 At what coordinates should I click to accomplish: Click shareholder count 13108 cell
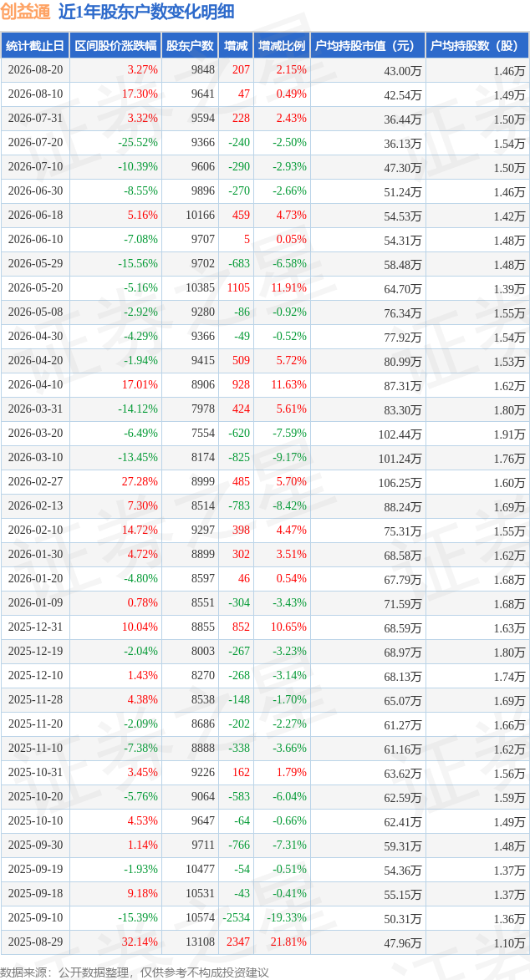pyautogui.click(x=201, y=942)
